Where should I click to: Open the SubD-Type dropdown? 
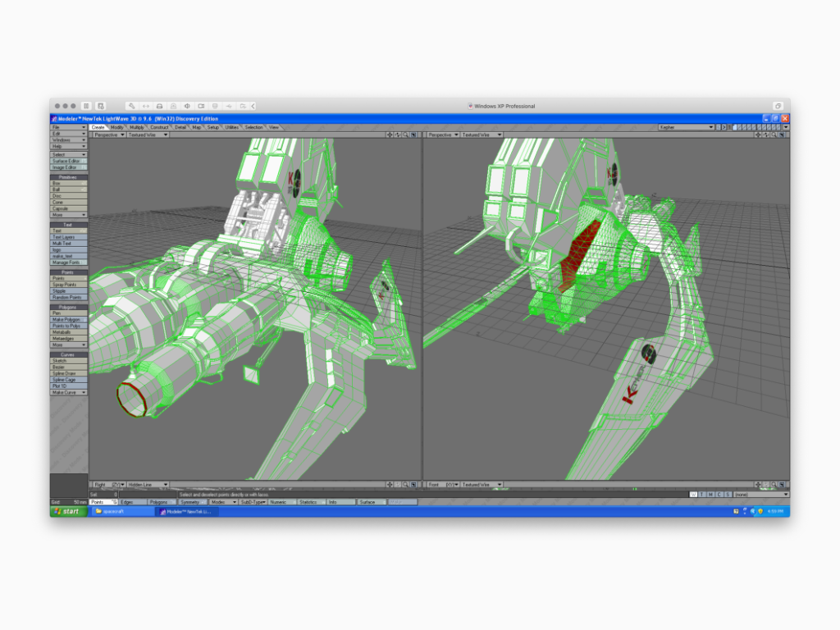(253, 503)
